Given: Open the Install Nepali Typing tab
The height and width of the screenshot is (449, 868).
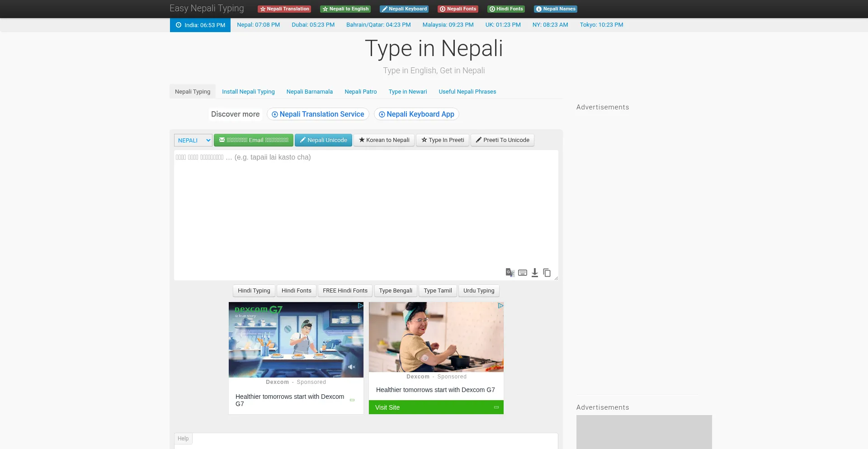Looking at the screenshot, I should tap(248, 91).
